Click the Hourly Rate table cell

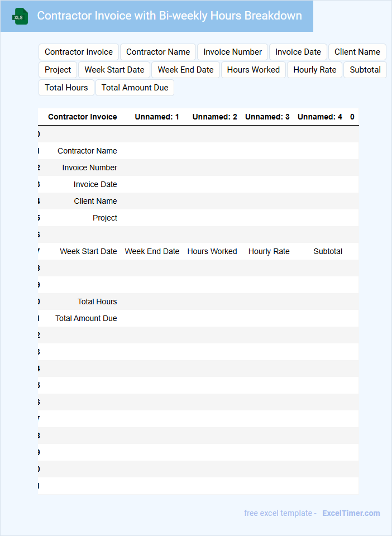click(269, 251)
